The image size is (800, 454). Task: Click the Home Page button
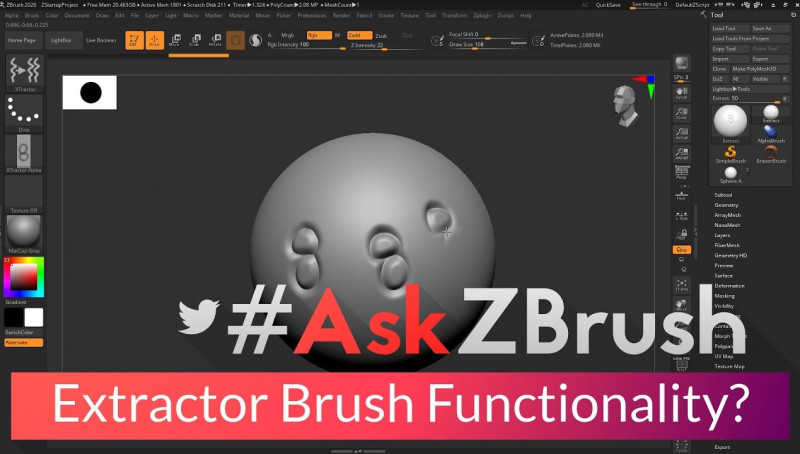tap(22, 40)
